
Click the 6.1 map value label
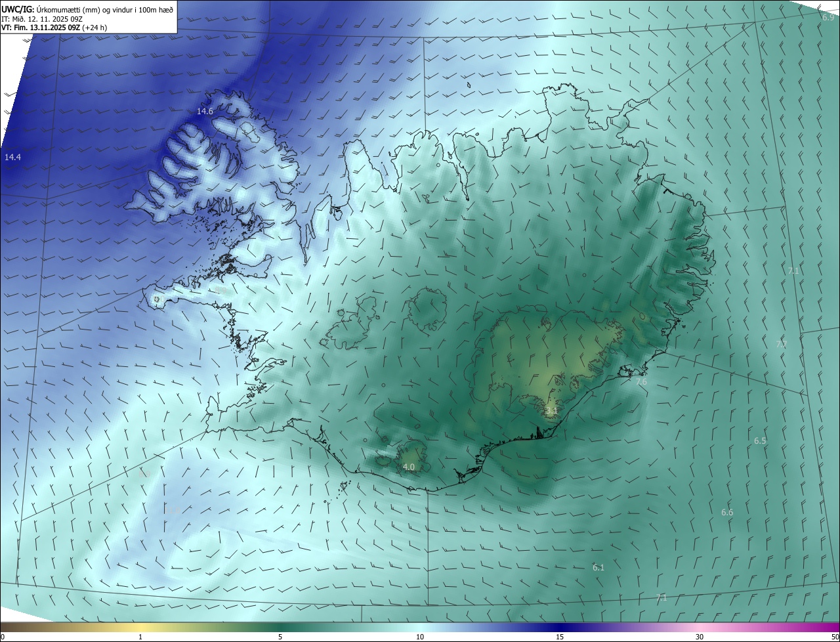pos(598,568)
